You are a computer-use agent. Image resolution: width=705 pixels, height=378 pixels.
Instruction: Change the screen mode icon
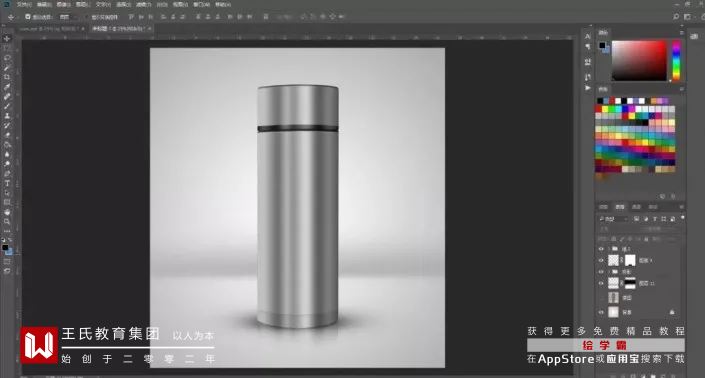[x=7, y=271]
